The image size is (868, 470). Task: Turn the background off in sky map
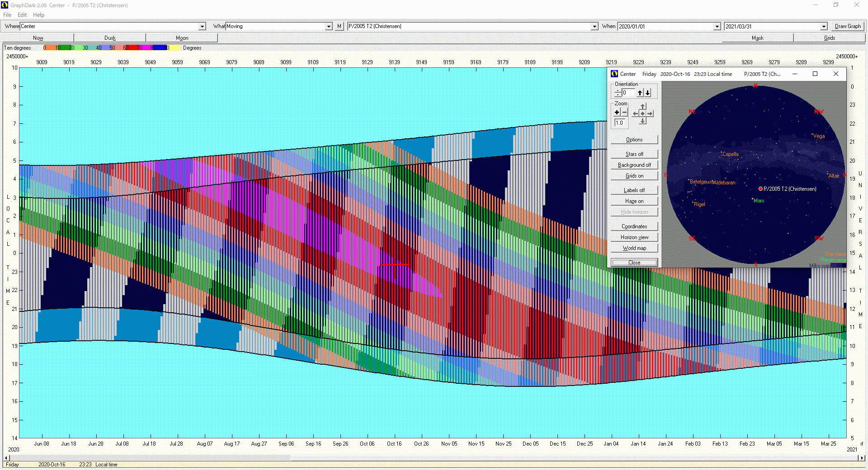click(634, 165)
